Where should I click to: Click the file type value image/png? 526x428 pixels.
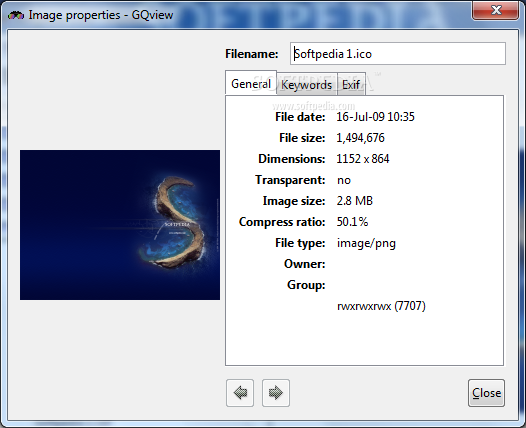[366, 243]
